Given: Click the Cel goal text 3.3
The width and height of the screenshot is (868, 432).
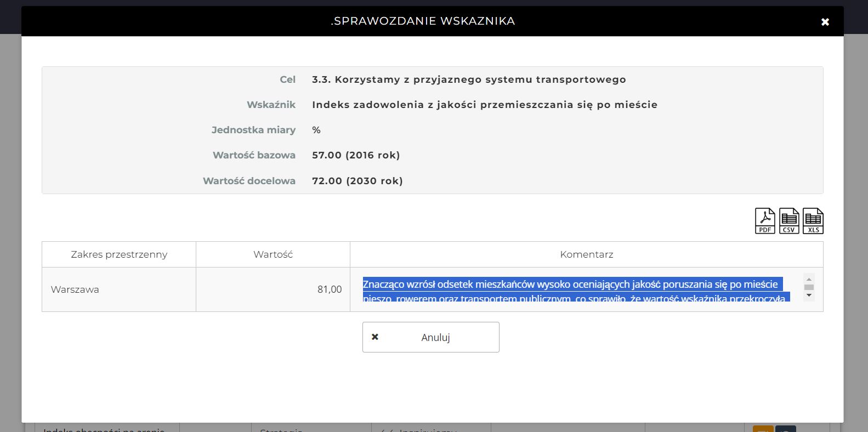Looking at the screenshot, I should (469, 79).
